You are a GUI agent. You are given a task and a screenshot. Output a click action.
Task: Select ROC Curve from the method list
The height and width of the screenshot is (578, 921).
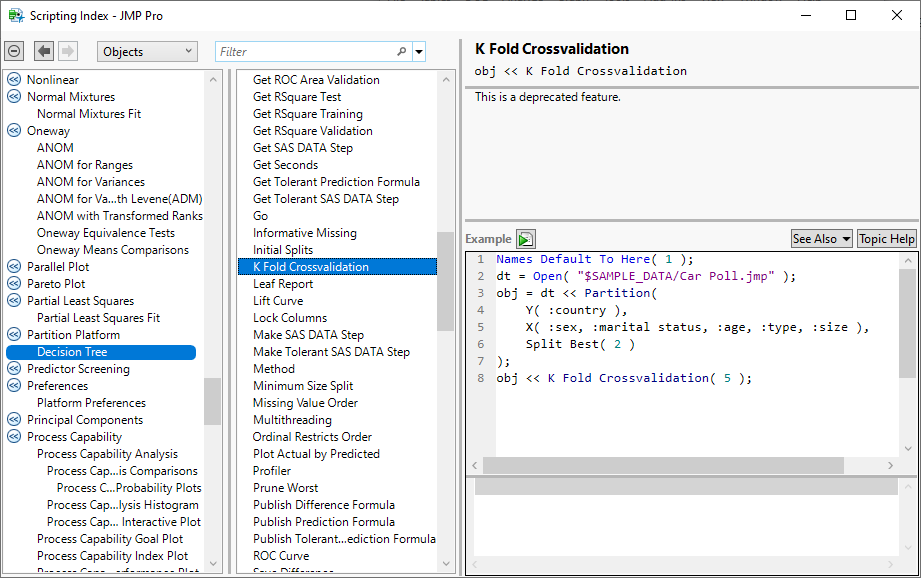(x=281, y=555)
